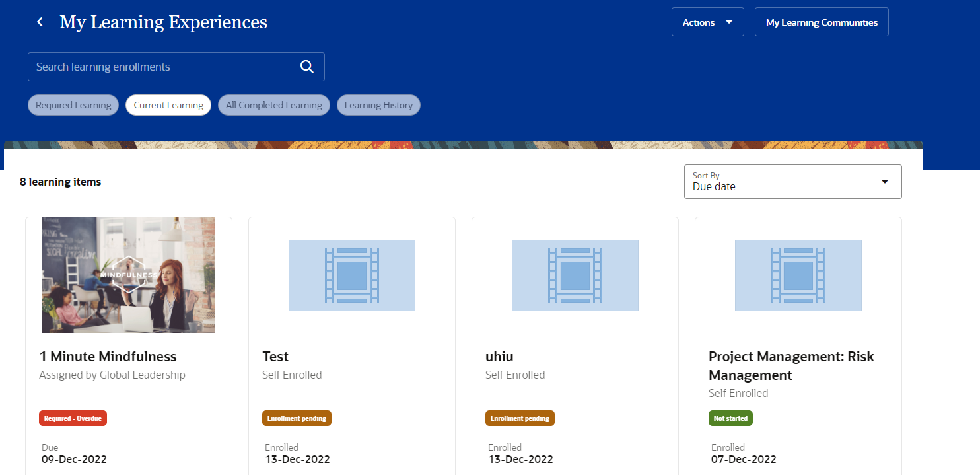980x475 pixels.
Task: Open the 1 Minute Mindfulness thumbnail image
Action: click(129, 275)
